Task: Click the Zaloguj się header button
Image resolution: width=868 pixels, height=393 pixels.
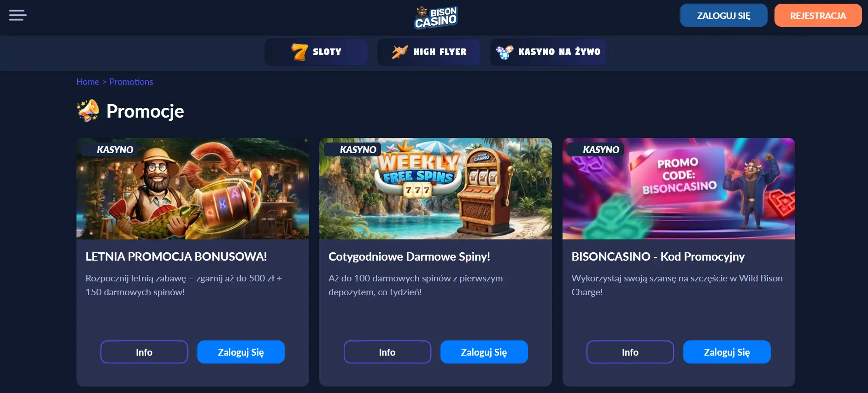Action: tap(723, 16)
